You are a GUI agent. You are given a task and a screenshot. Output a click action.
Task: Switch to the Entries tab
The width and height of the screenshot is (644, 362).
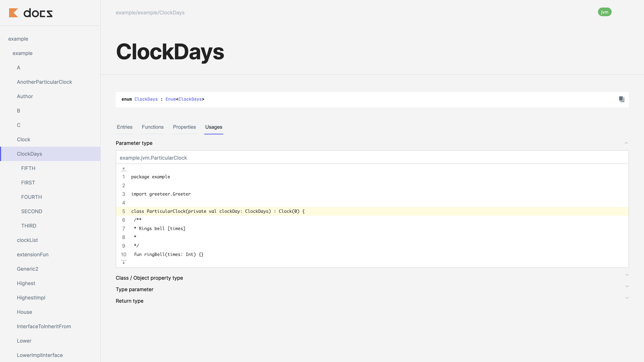tap(124, 127)
